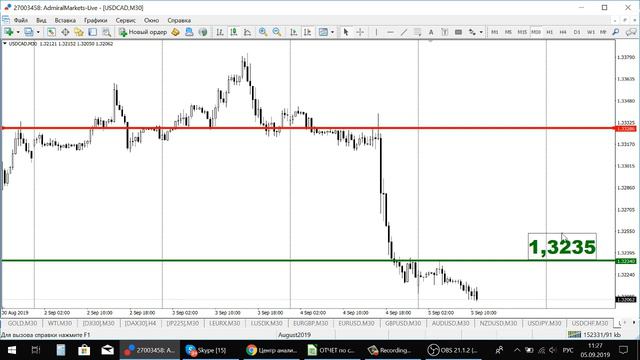Image resolution: width=640 pixels, height=360 pixels.
Task: Select the red horizontal line price label
Action: [626, 129]
